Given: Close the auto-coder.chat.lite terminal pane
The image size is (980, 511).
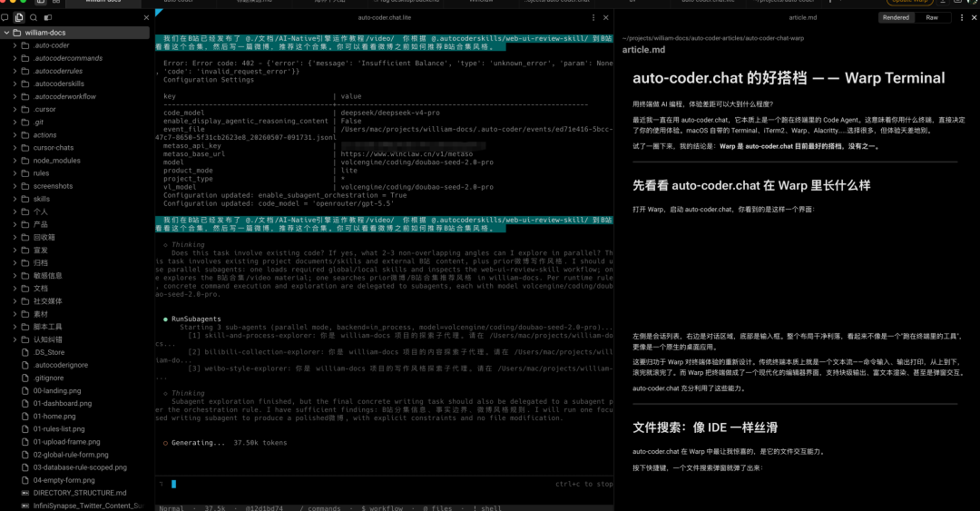Looking at the screenshot, I should point(605,17).
